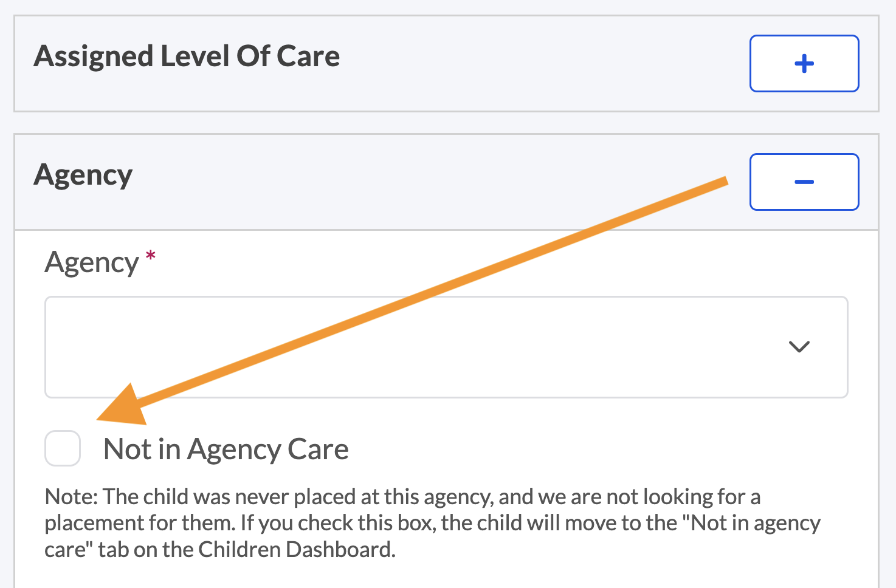Viewport: 896px width, 588px height.
Task: Click the blue plus sign
Action: [804, 64]
